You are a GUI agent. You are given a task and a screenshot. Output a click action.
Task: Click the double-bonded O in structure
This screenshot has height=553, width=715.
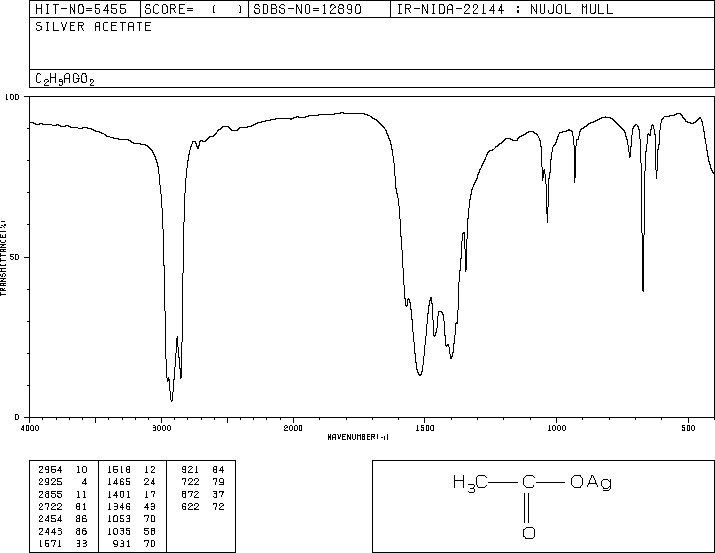(528, 532)
